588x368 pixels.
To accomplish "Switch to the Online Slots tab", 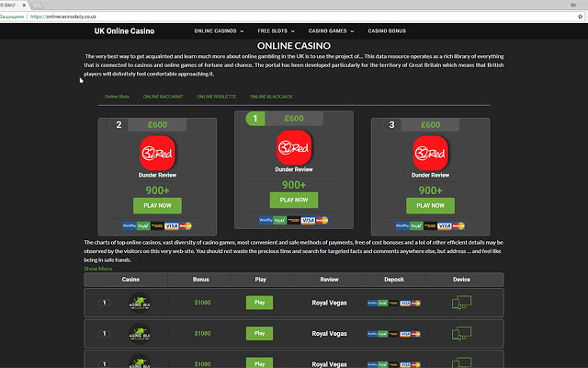I will pyautogui.click(x=117, y=97).
